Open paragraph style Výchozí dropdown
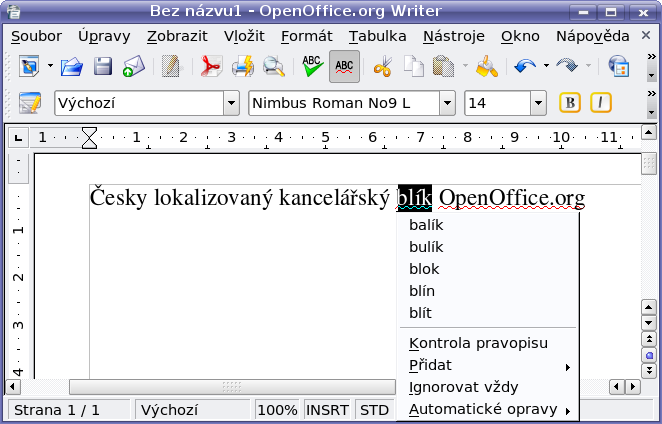The height and width of the screenshot is (424, 662). 231,103
